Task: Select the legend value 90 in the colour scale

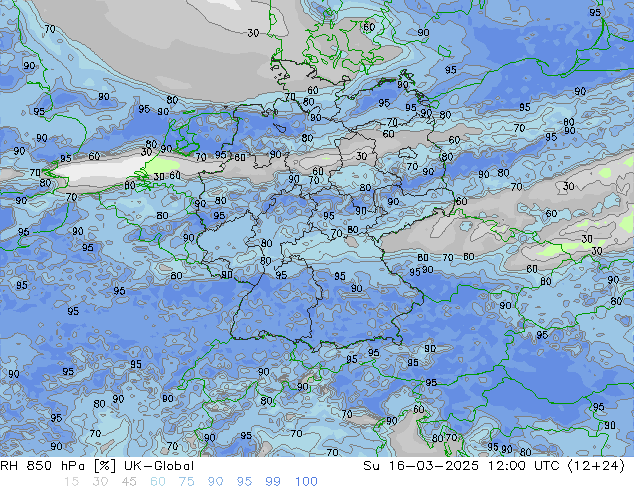Action: click(x=215, y=482)
